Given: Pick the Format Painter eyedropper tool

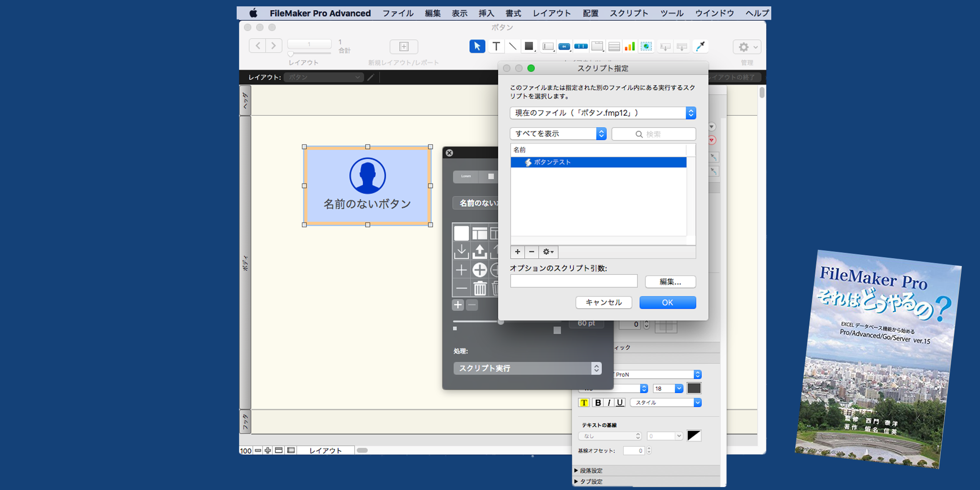Looking at the screenshot, I should pyautogui.click(x=701, y=47).
